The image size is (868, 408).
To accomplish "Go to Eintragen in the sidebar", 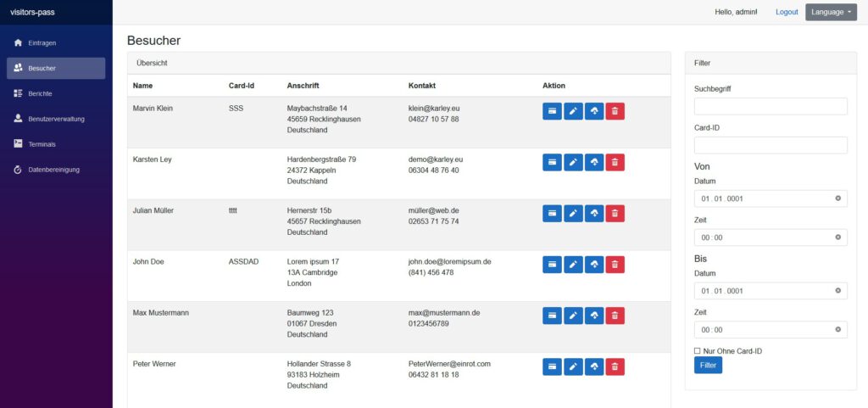I will [56, 42].
